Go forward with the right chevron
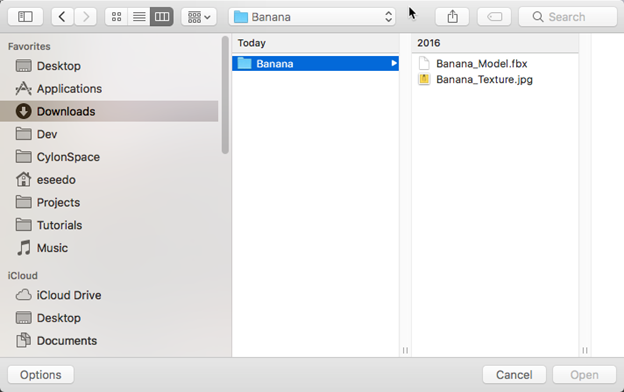 86,17
